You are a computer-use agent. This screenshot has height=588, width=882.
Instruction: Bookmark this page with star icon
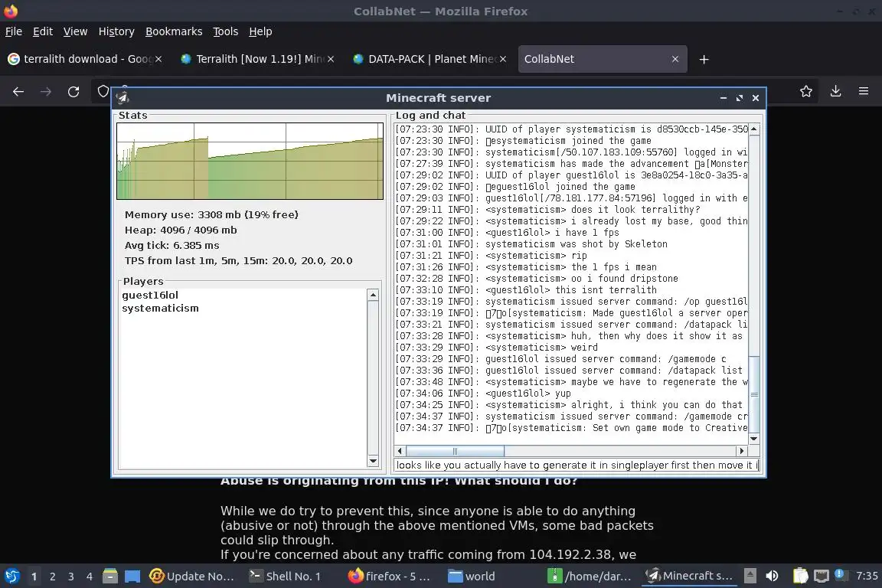pyautogui.click(x=806, y=91)
